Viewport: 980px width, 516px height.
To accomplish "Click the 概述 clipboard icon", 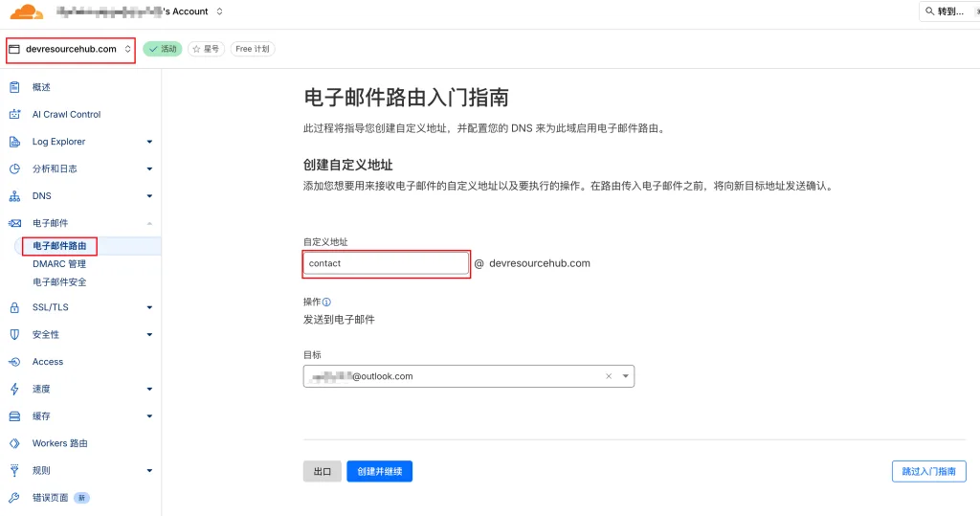I will pyautogui.click(x=14, y=87).
